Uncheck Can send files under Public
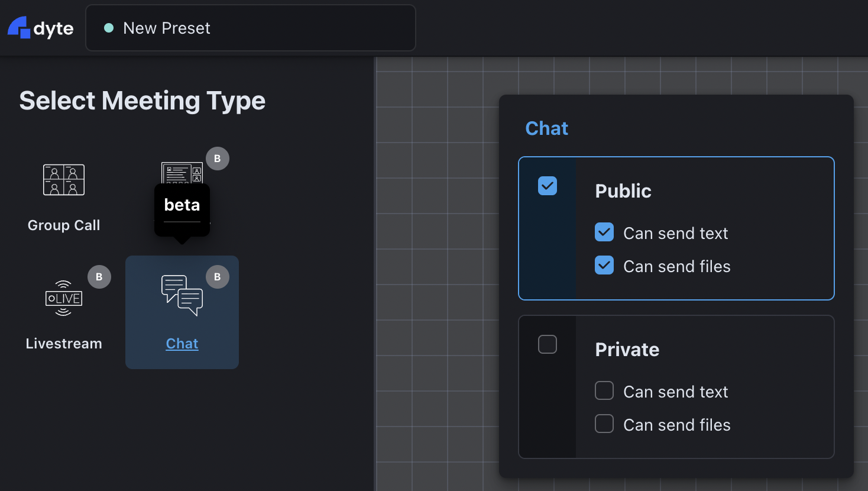The image size is (868, 491). click(604, 265)
